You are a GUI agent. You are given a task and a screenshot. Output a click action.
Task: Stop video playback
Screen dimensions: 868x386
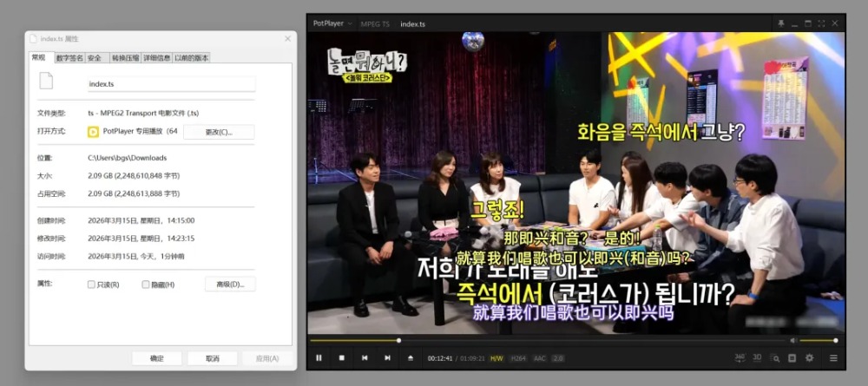point(341,357)
